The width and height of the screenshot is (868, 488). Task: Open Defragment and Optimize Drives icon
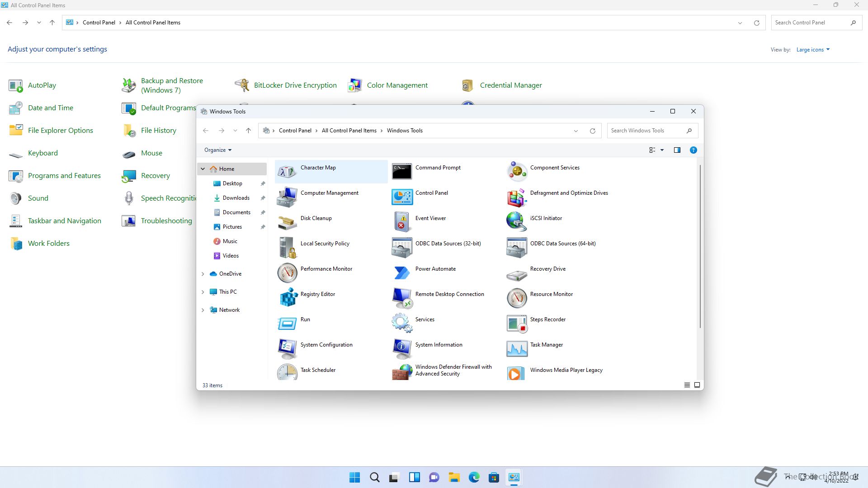(517, 197)
